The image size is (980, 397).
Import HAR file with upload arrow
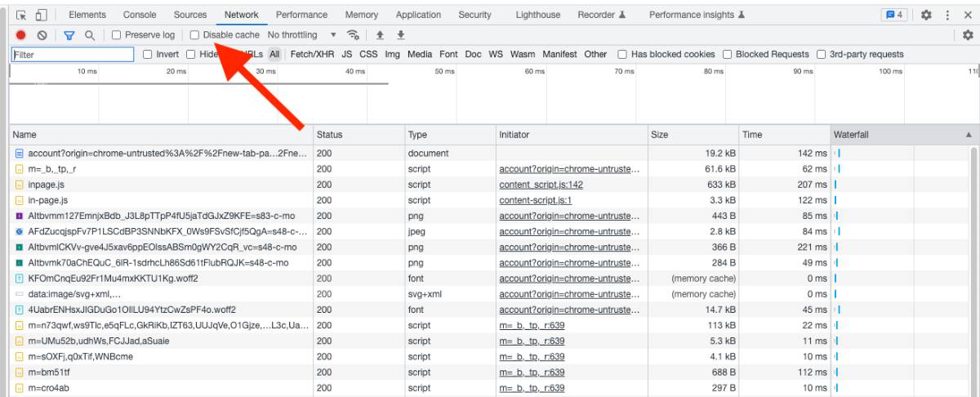380,35
